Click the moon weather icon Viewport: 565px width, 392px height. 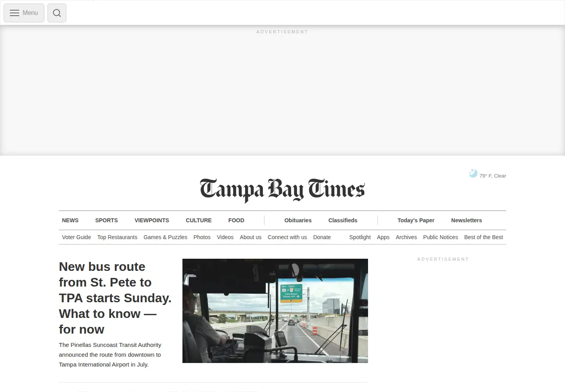pos(473,173)
